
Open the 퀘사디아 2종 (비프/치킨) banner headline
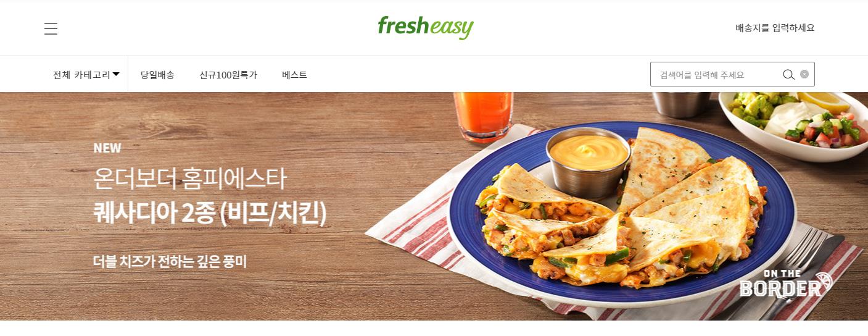click(x=210, y=214)
